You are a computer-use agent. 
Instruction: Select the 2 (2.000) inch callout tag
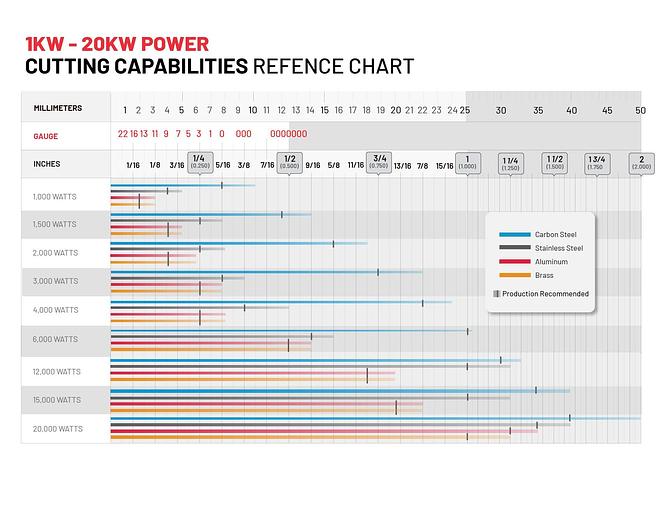pyautogui.click(x=641, y=163)
